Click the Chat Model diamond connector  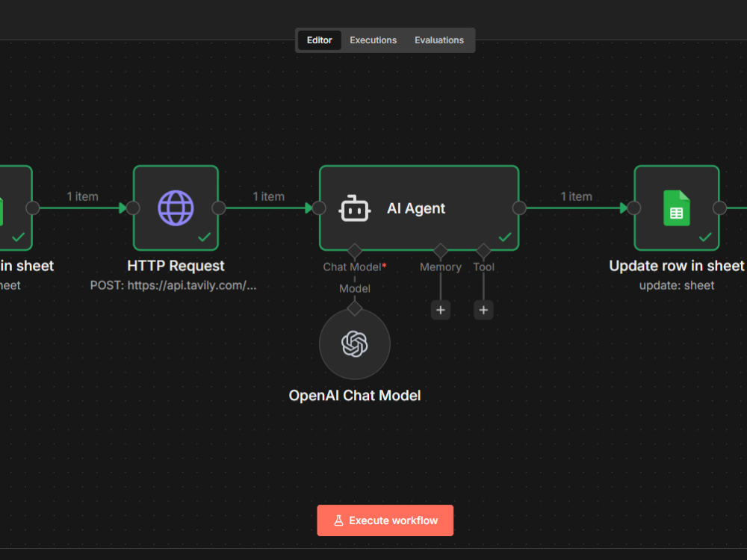click(354, 250)
